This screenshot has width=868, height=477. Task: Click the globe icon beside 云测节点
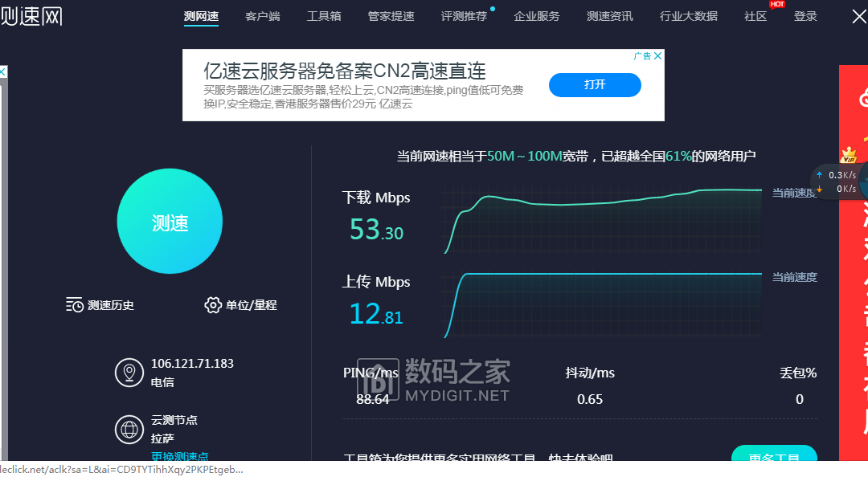129,430
